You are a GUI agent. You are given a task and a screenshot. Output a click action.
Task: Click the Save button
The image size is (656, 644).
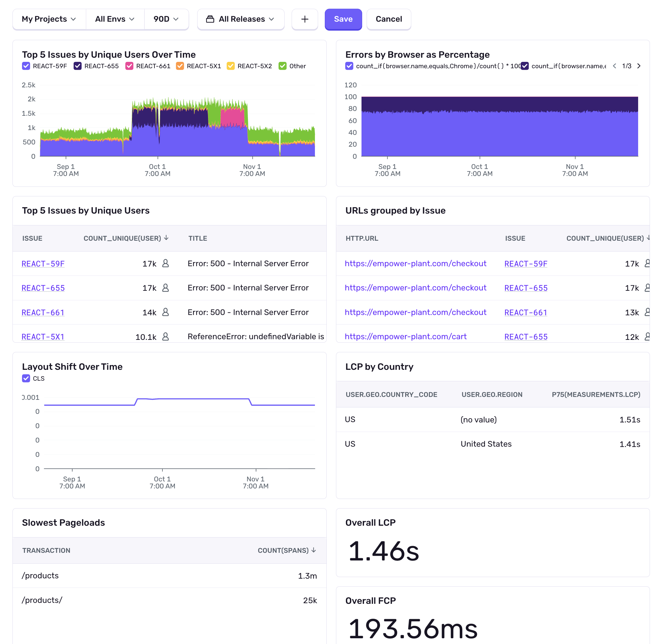[343, 19]
